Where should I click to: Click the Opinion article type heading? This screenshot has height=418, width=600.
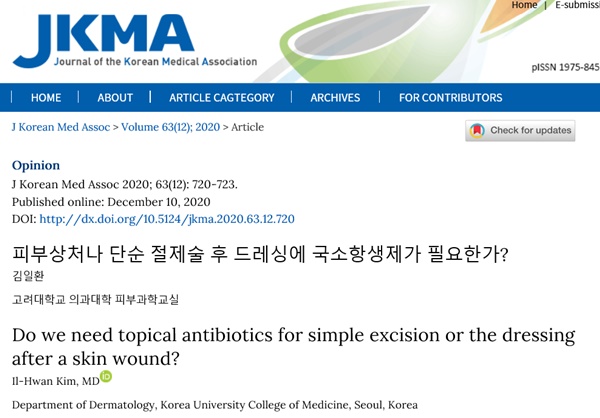coord(36,165)
